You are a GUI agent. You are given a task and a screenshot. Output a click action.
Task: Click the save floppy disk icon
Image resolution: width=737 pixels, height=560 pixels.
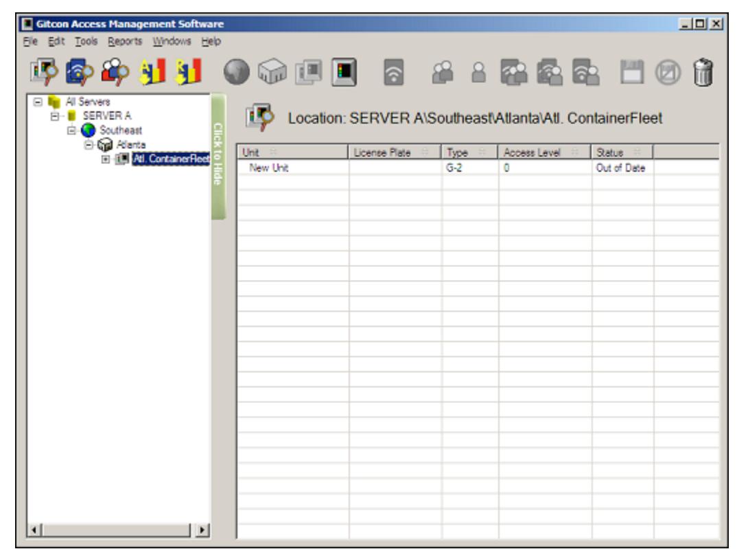click(632, 72)
